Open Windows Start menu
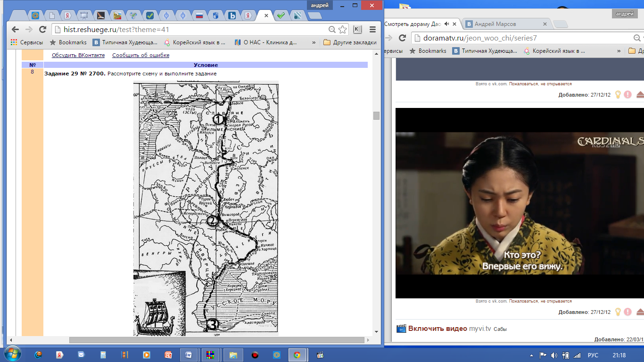The image size is (644, 362). (x=12, y=354)
